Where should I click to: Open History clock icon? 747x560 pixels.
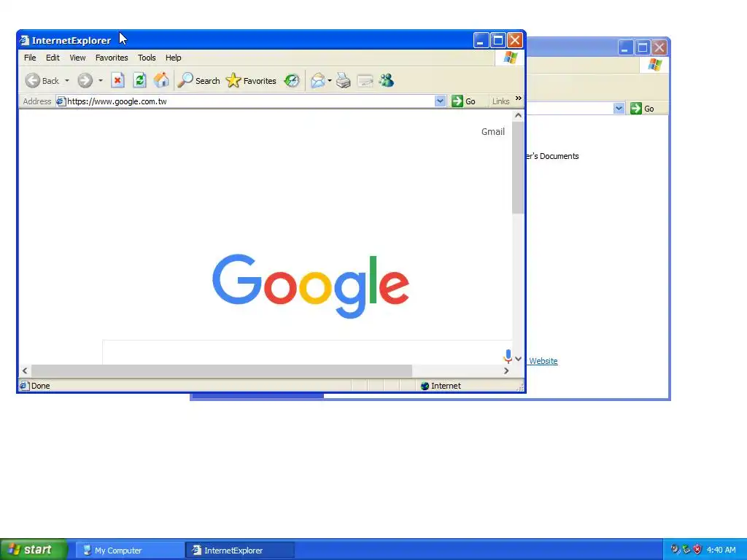292,80
